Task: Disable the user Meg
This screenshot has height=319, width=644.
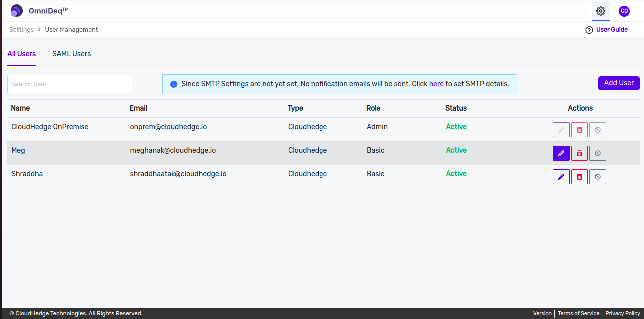Action: click(598, 153)
